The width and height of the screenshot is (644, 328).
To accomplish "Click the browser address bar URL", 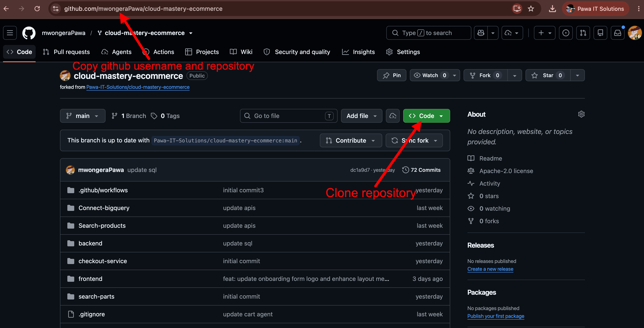I will pyautogui.click(x=143, y=9).
